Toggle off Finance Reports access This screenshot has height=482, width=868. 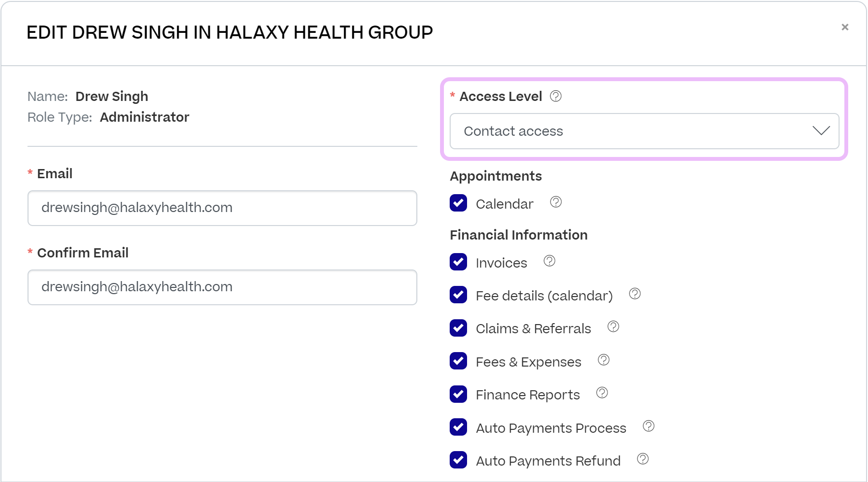click(x=458, y=394)
